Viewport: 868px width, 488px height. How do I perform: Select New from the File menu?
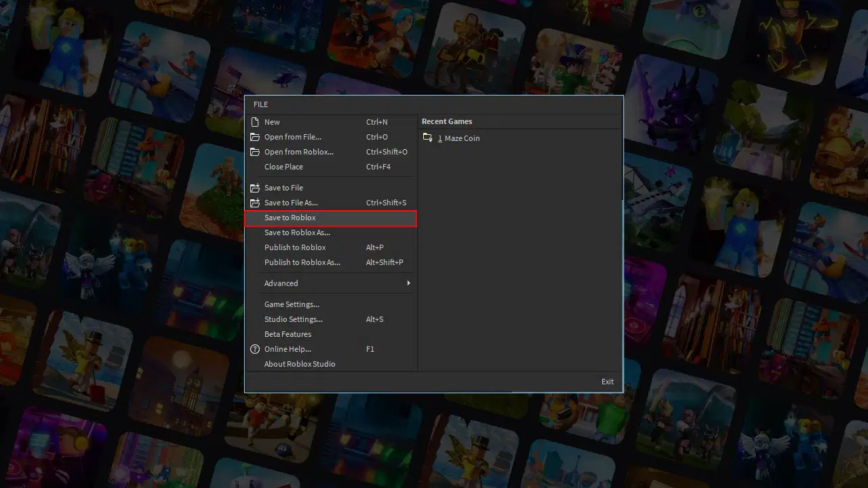click(331, 122)
